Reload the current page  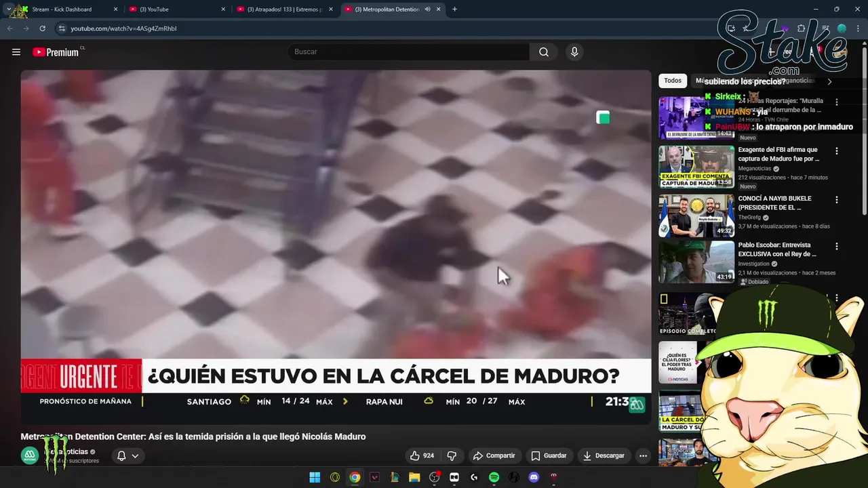click(x=42, y=28)
